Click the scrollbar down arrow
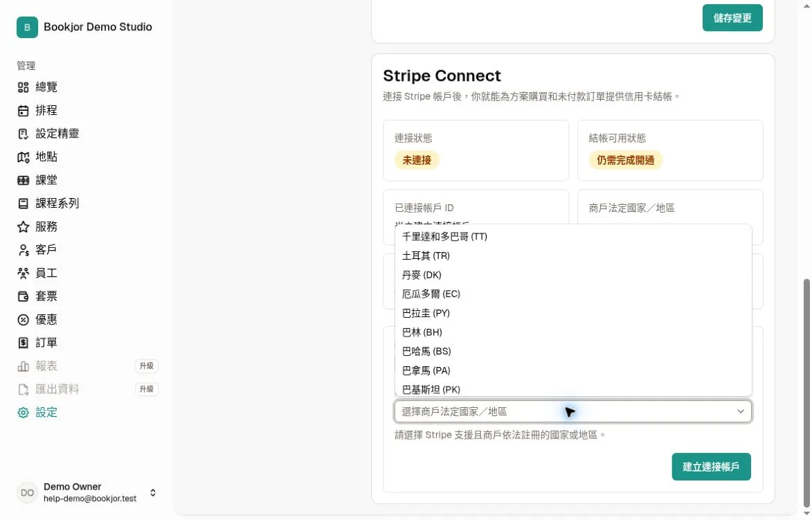Viewport: 812px width, 520px height. (806, 514)
